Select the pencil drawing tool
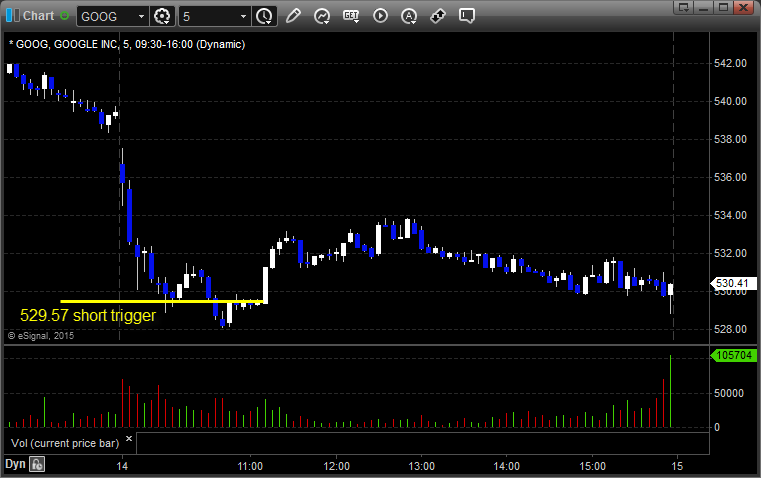 click(293, 16)
